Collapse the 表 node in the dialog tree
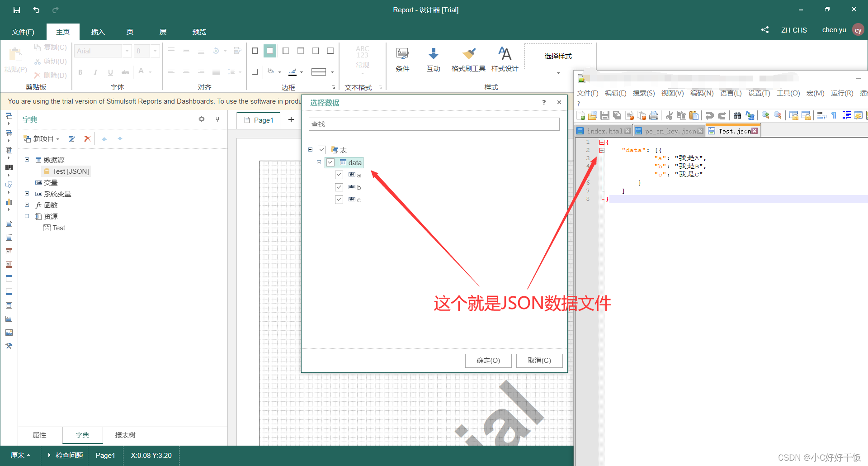Image resolution: width=868 pixels, height=466 pixels. click(x=310, y=150)
